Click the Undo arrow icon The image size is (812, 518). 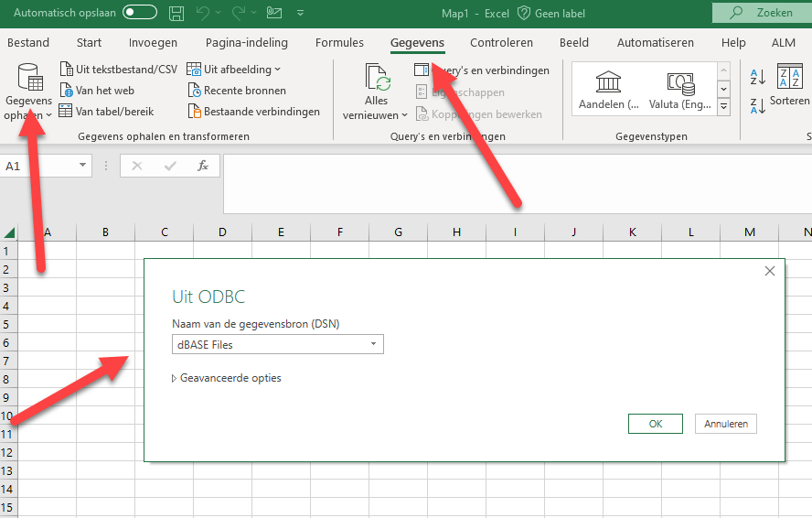pos(203,13)
